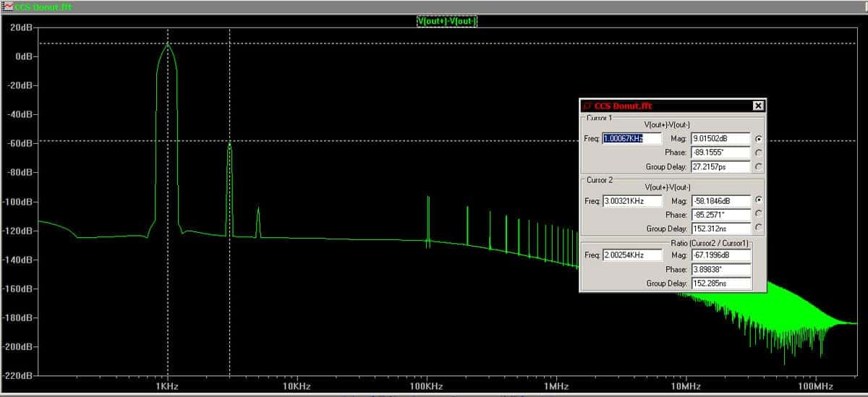Click Ratio Group Delay field 152.285ns

(x=721, y=283)
